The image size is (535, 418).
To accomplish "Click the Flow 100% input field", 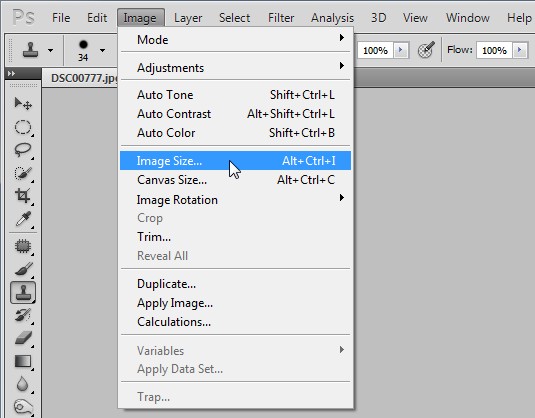I will [x=494, y=51].
